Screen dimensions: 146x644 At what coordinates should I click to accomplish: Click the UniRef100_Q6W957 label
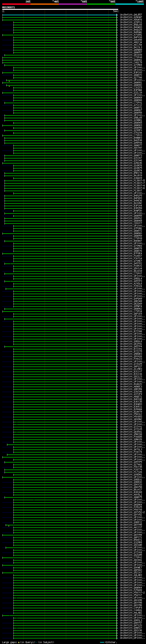pos(131,52)
